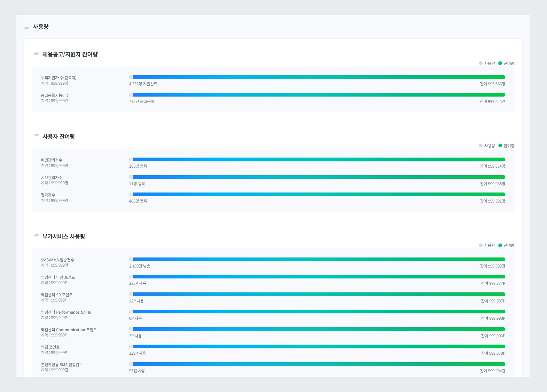Click the 서브관리자수 progress bar
This screenshot has height=392, width=547.
[317, 177]
